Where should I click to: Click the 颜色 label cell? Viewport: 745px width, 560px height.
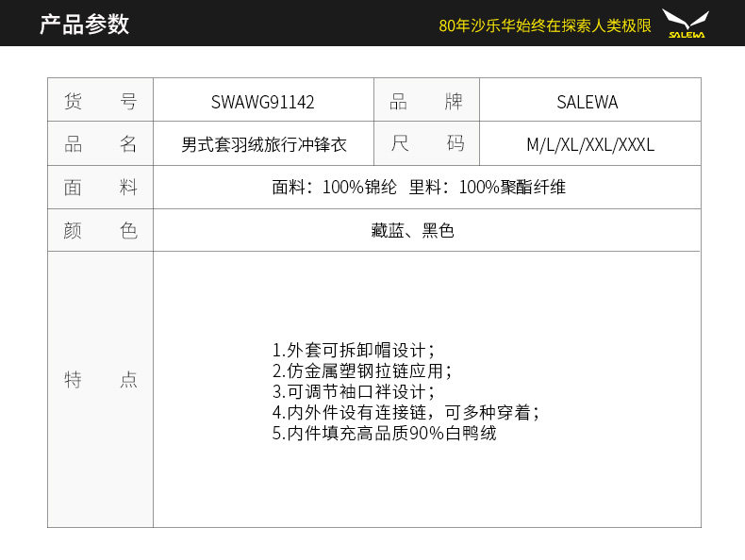(100, 230)
